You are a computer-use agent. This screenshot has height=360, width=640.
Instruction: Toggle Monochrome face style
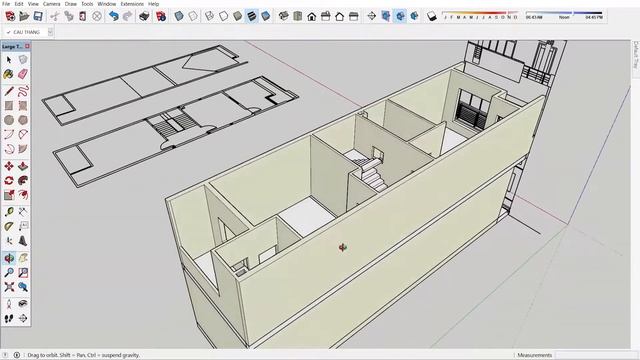click(266, 16)
